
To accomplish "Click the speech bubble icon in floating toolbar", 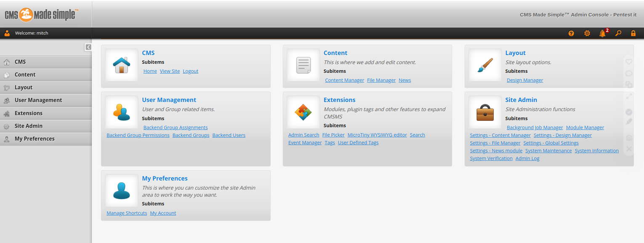I will (x=629, y=73).
